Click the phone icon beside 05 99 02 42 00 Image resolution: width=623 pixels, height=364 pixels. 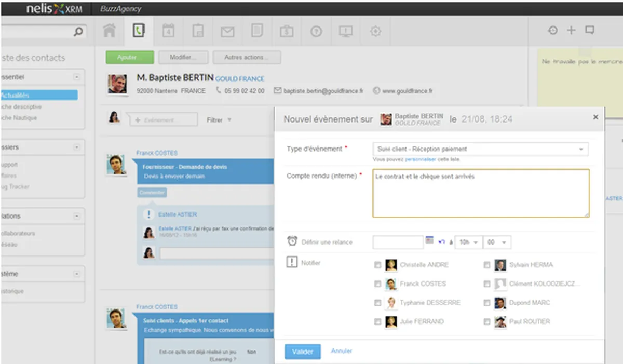[x=218, y=90]
